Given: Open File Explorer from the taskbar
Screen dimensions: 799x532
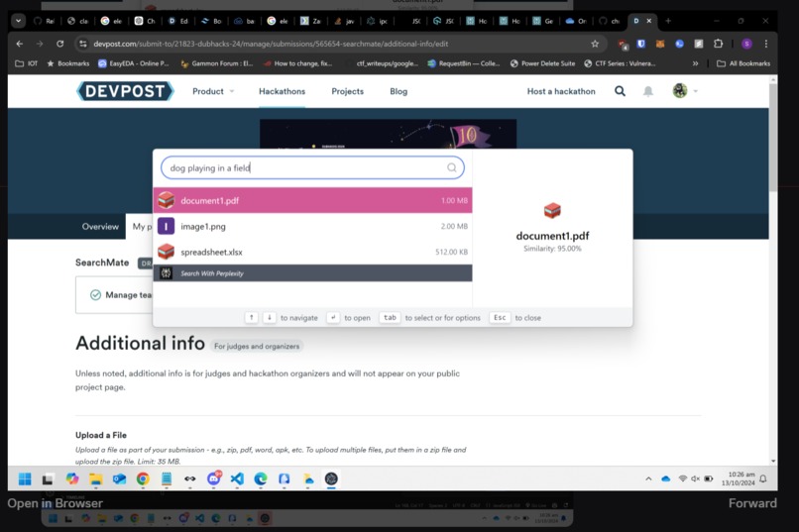Looking at the screenshot, I should pos(95,479).
